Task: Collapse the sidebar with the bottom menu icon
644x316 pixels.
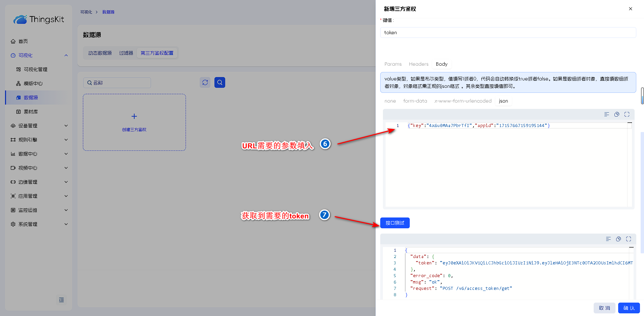Action: [61, 300]
